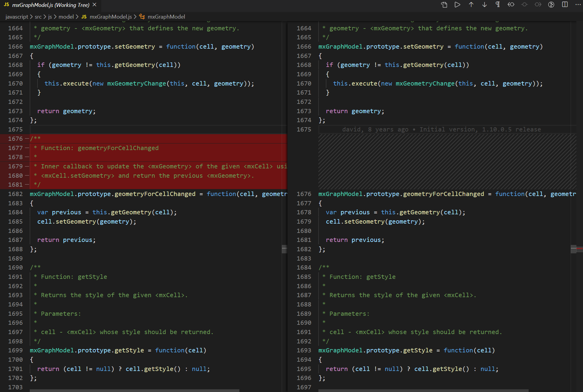This screenshot has width=583, height=392.
Task: Open the src breadcrumb dropdown
Action: click(38, 17)
